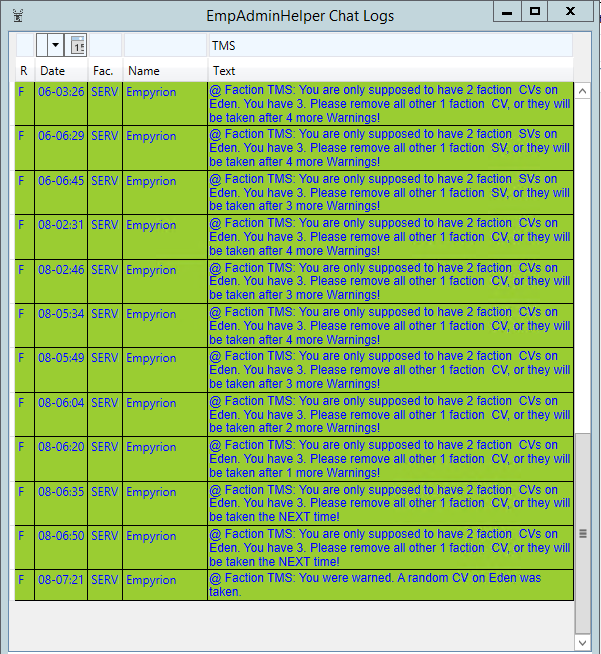601x654 pixels.
Task: Click the scrollbar up arrow
Action: (x=583, y=91)
